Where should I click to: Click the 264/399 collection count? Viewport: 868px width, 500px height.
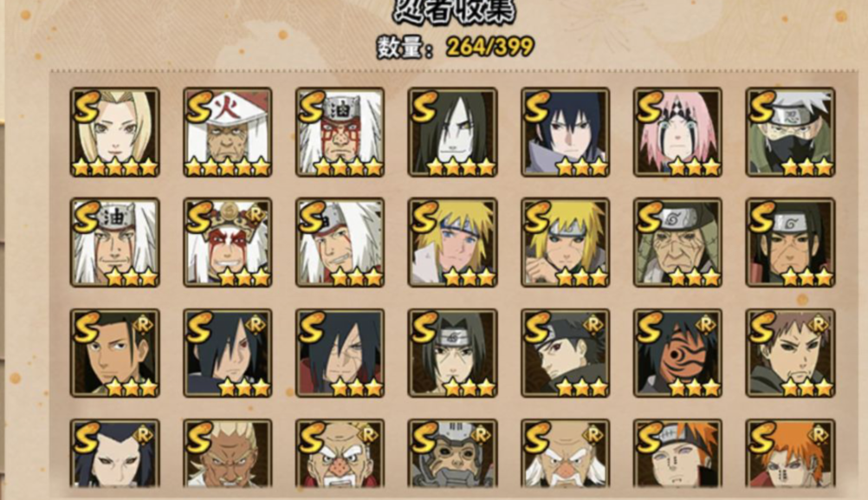(x=490, y=47)
